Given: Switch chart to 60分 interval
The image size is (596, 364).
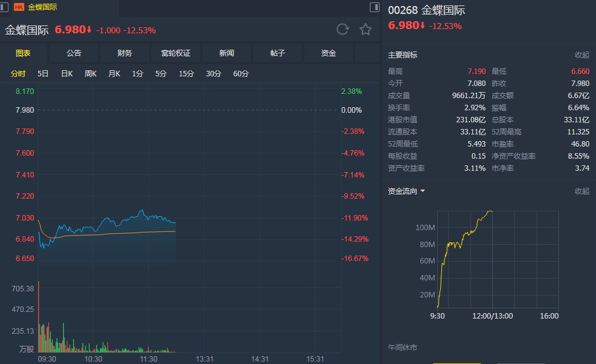Looking at the screenshot, I should 241,74.
